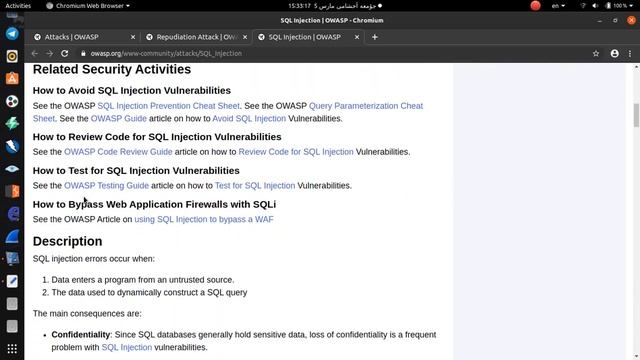This screenshot has width=640, height=360.
Task: Click the red recording indicator in top bar
Action: pos(536,6)
